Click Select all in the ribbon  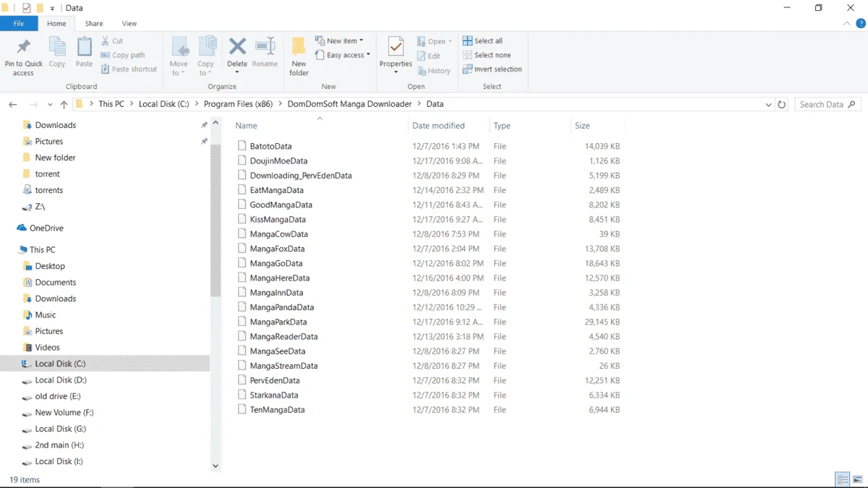click(482, 40)
